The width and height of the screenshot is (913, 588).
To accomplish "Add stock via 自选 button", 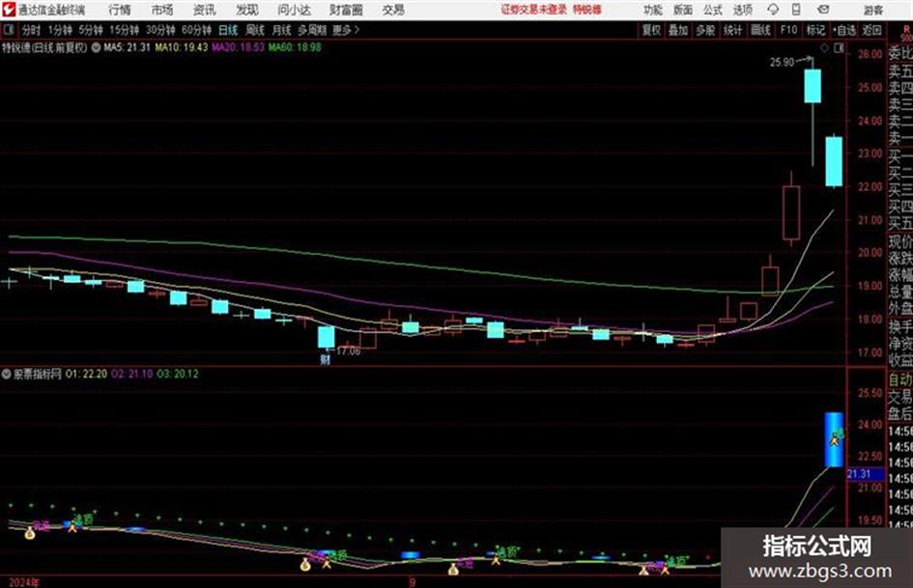I will pos(844,30).
